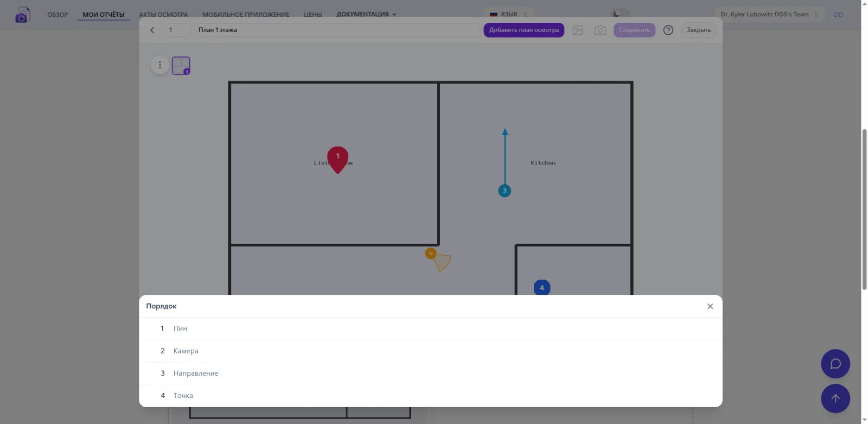Viewport: 868px width, 424px height.
Task: Click the Сохранить button
Action: (x=635, y=30)
